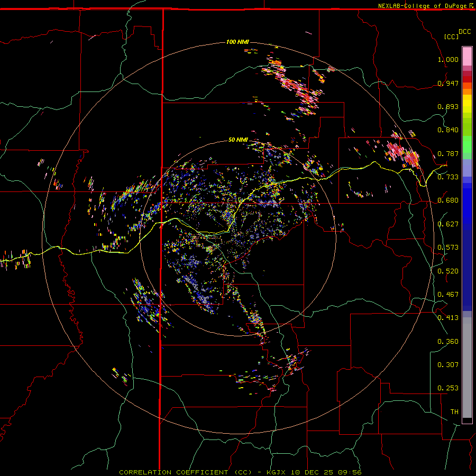This screenshot has height=476, width=476.
Task: Click the 50 NMI range ring label
Action: point(238,140)
